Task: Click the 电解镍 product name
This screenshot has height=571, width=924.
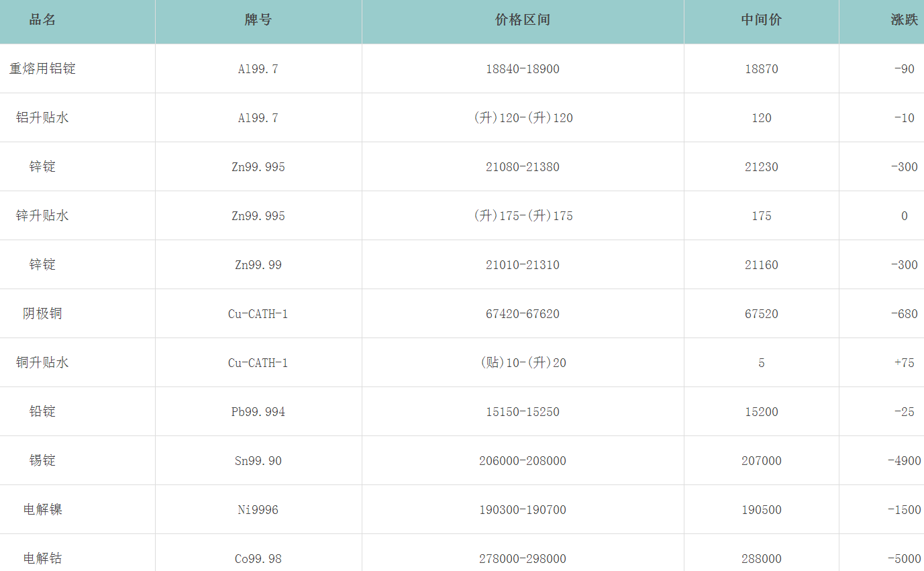Action: (x=42, y=509)
